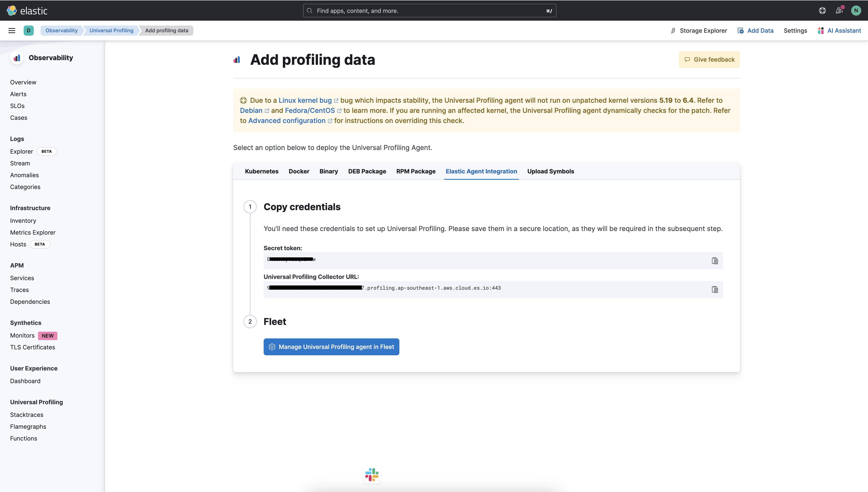Open the space switcher labeled D
The width and height of the screenshot is (868, 492).
29,30
